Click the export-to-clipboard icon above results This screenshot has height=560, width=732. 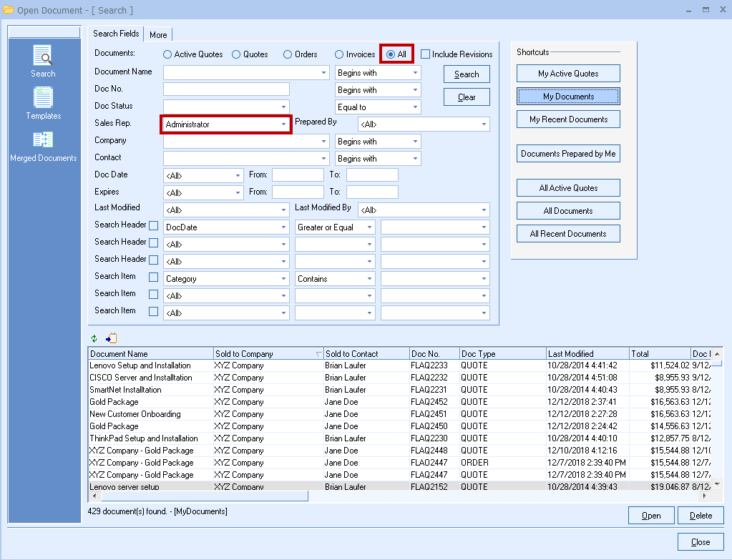click(x=111, y=339)
